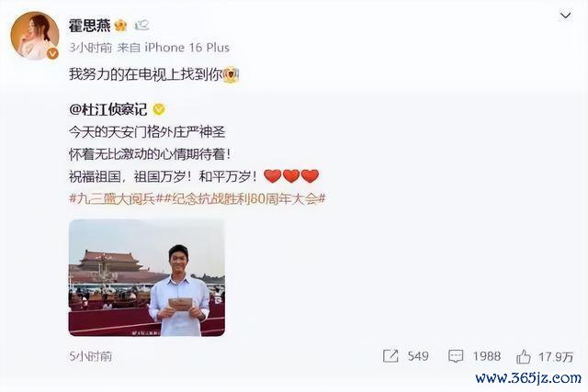Open 霍思燕's profile avatar
The image size is (588, 392).
tap(35, 36)
